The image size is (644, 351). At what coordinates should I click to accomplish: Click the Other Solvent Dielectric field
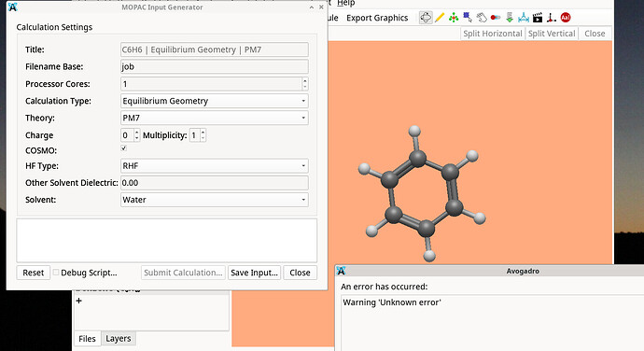pos(215,183)
